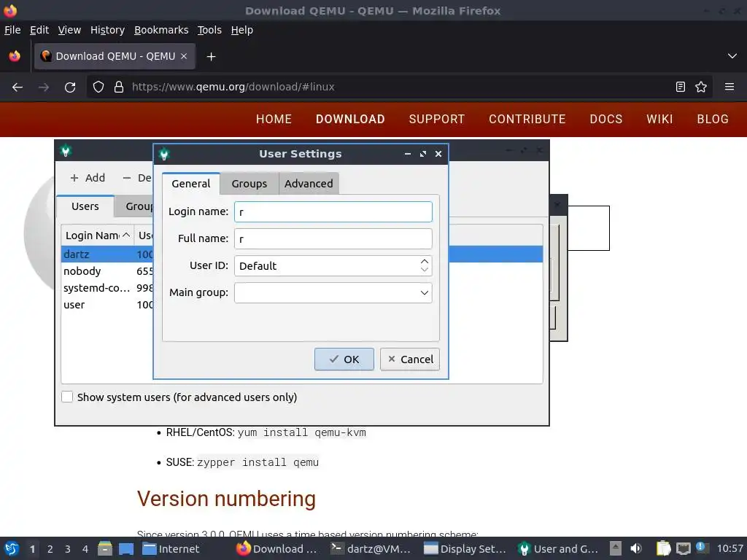This screenshot has width=747, height=560.
Task: Sort by the Login Name column header
Action: 98,236
